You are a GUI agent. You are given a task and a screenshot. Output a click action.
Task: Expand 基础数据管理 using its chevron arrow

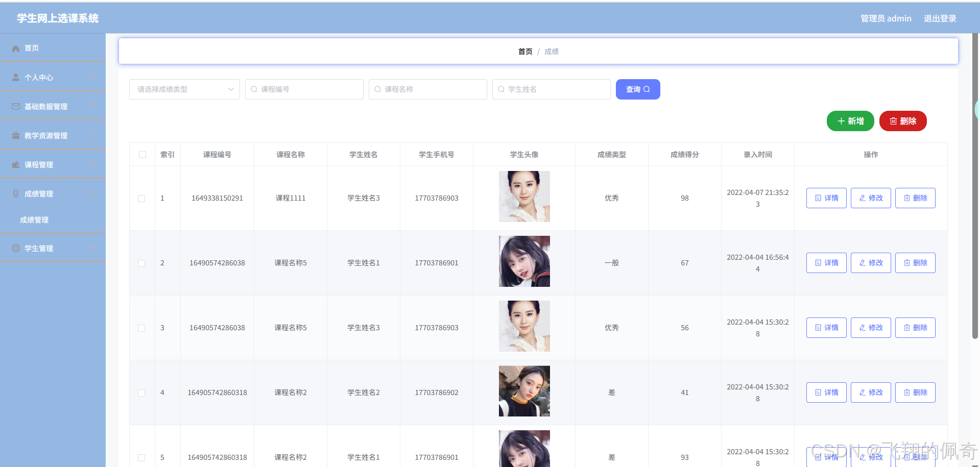click(93, 105)
